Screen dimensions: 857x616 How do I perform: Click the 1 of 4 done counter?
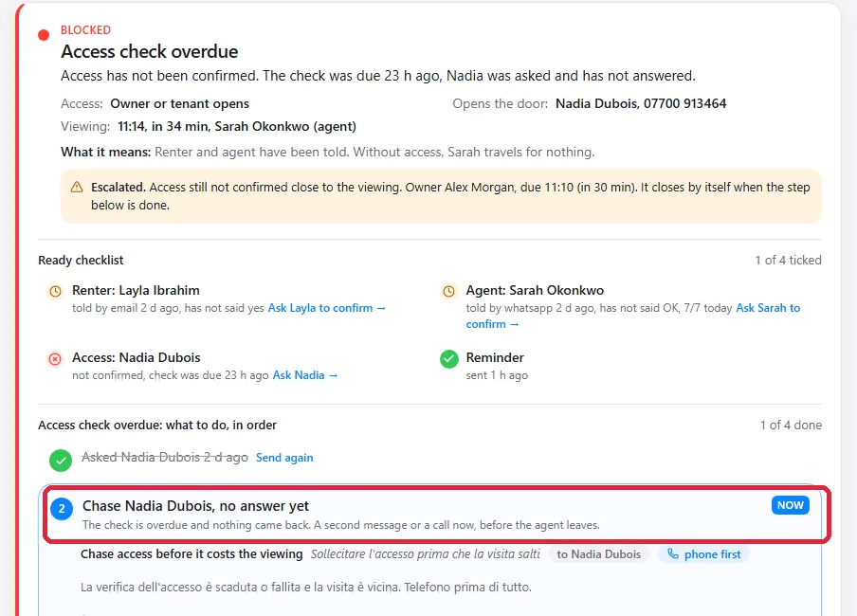coord(791,426)
